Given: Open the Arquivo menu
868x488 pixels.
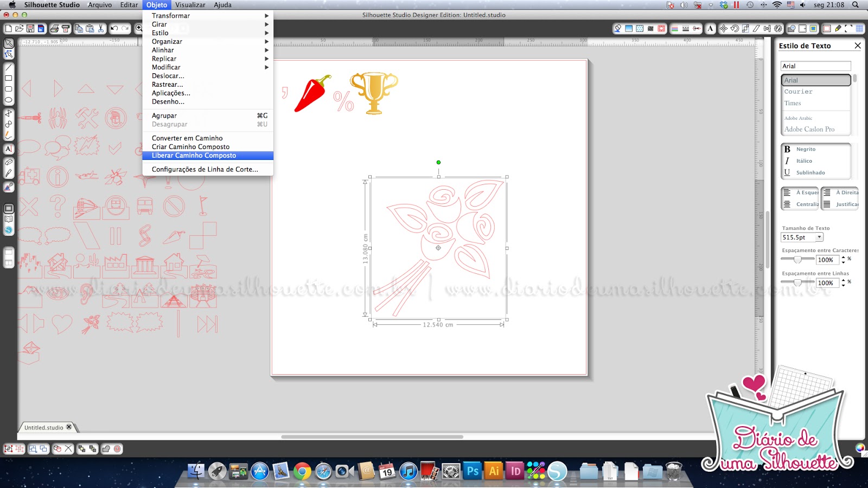Looking at the screenshot, I should pos(100,5).
